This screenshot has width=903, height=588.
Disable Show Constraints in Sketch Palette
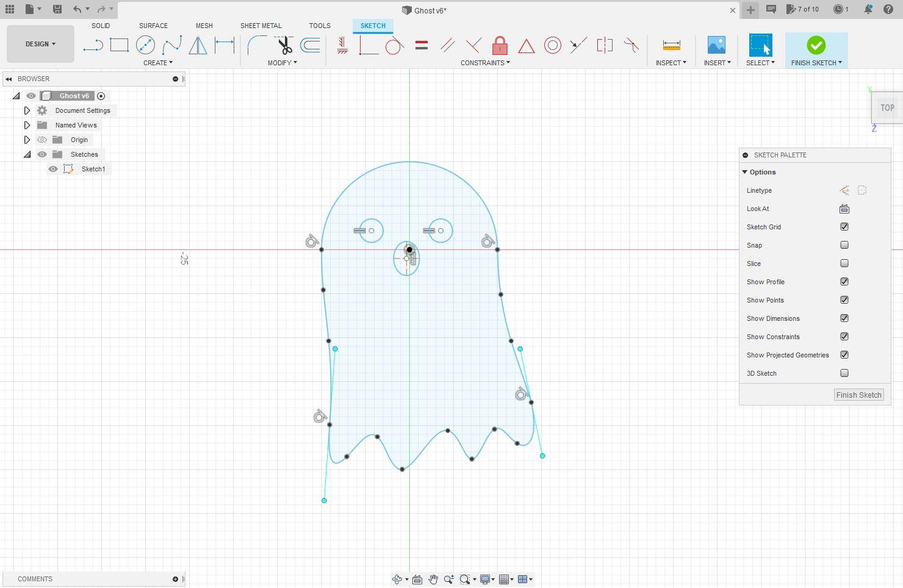844,336
